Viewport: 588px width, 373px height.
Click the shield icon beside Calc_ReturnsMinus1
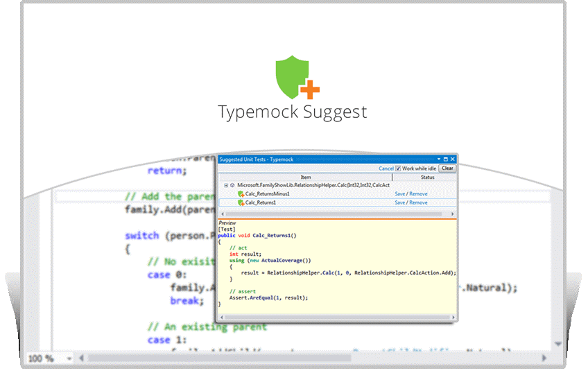(241, 194)
